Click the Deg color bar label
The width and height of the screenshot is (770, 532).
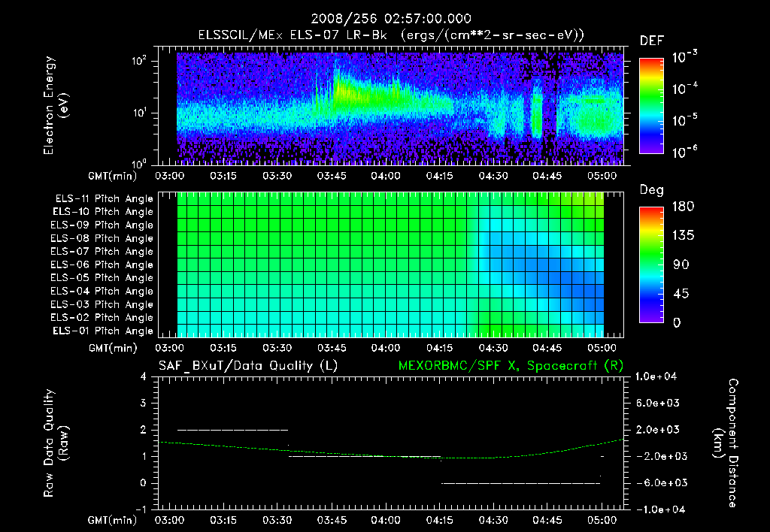tap(652, 190)
